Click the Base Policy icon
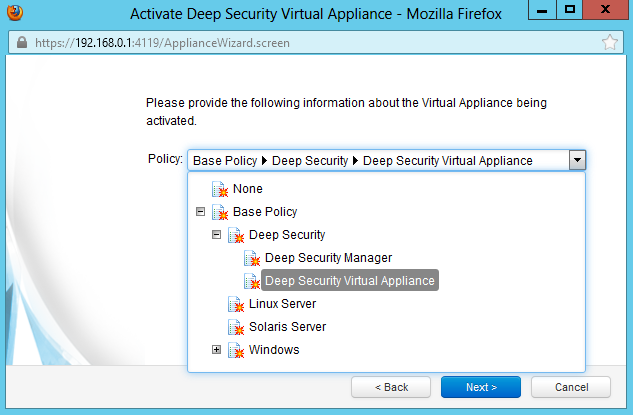Screen dimensions: 633x415 220,212
